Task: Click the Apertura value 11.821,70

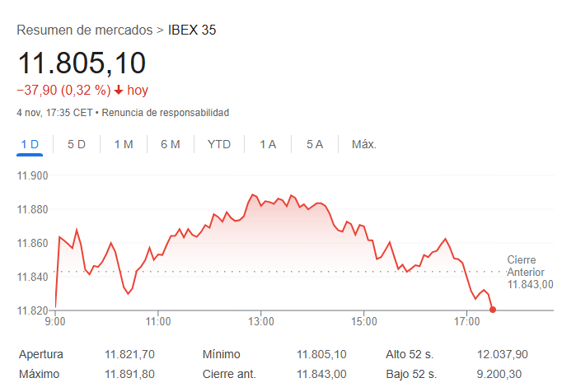Action: click(x=129, y=354)
